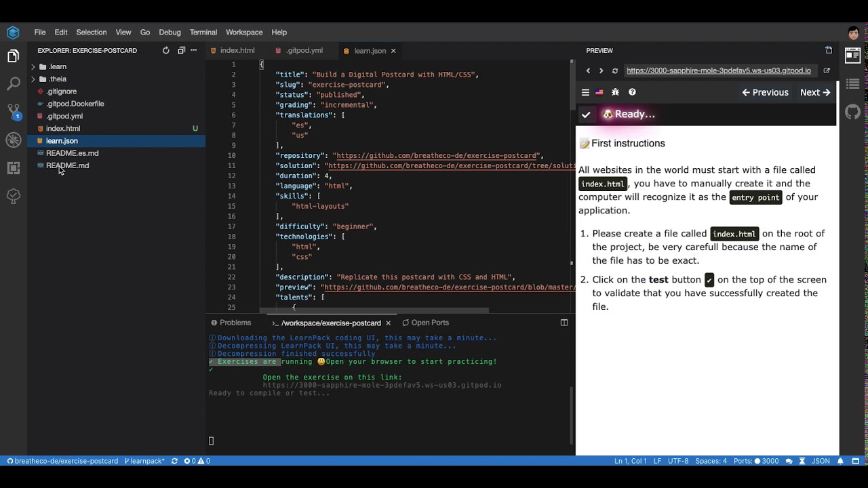The image size is (868, 488).
Task: Click 'Ports: 3000' in status bar
Action: click(756, 461)
